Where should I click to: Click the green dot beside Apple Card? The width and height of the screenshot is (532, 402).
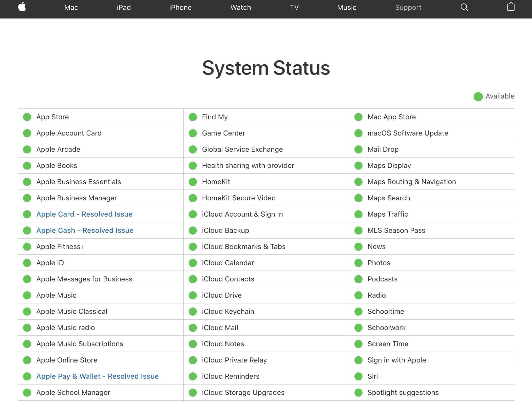tap(27, 214)
